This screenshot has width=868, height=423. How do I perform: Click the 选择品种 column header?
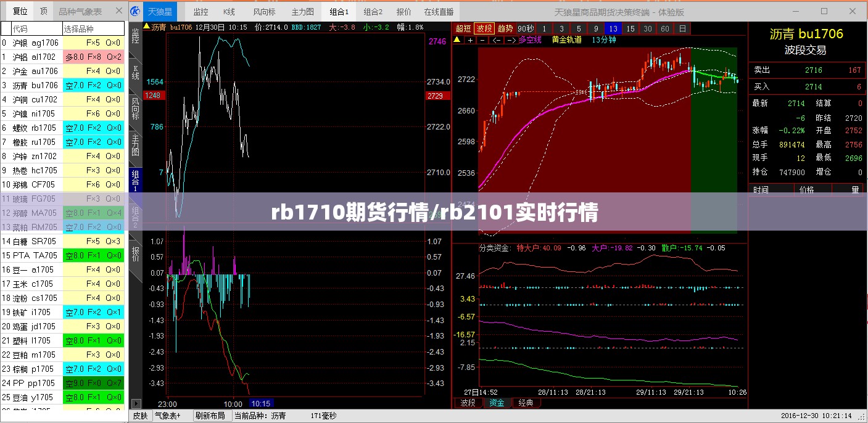click(x=93, y=29)
